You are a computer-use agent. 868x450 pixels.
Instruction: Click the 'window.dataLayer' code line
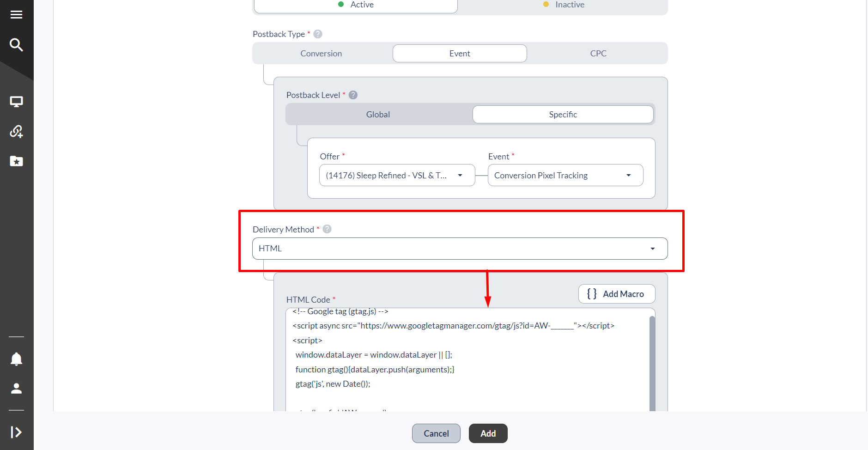tap(374, 355)
